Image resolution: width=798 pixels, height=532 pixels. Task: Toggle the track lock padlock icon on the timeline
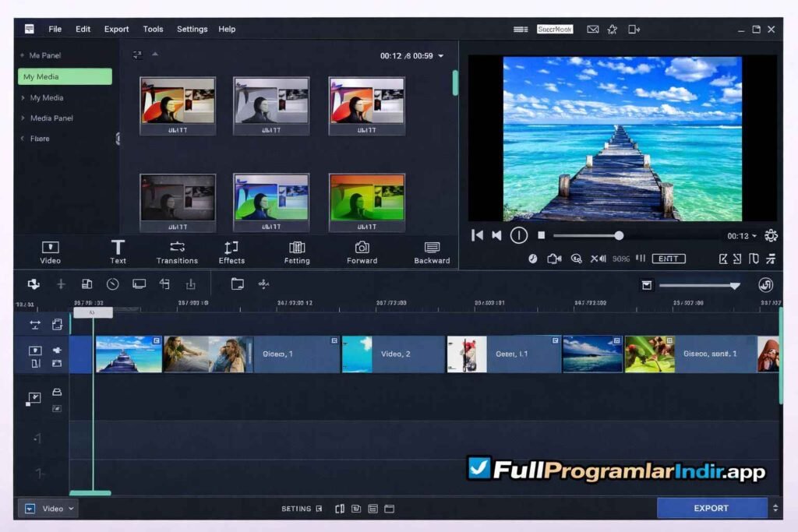coord(57,392)
